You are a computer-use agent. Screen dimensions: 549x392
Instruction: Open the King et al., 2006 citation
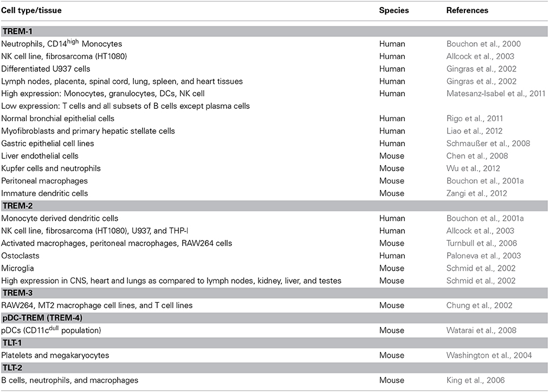pos(475,381)
